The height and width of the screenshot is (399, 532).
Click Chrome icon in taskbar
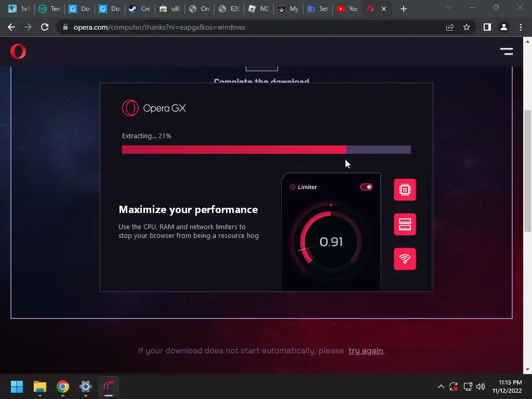[63, 387]
